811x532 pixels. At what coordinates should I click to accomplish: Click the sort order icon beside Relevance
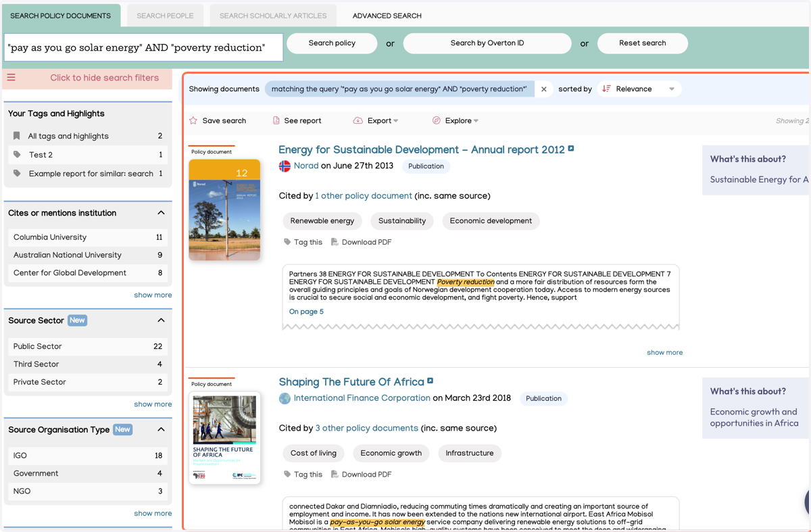[606, 89]
